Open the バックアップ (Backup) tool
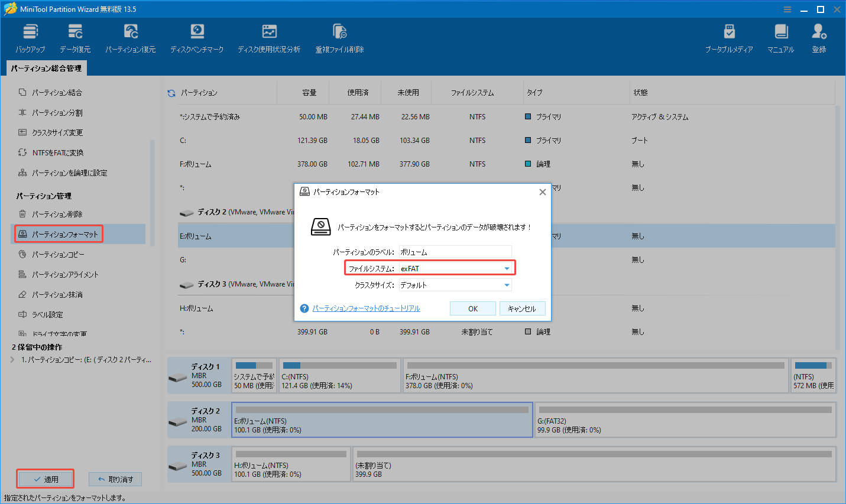The height and width of the screenshot is (504, 846). [x=30, y=37]
